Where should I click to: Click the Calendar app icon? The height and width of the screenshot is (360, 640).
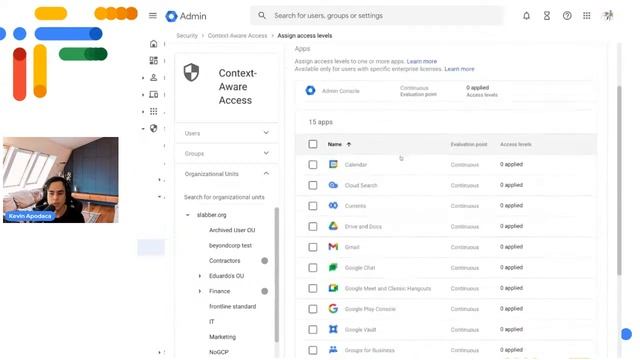point(333,164)
